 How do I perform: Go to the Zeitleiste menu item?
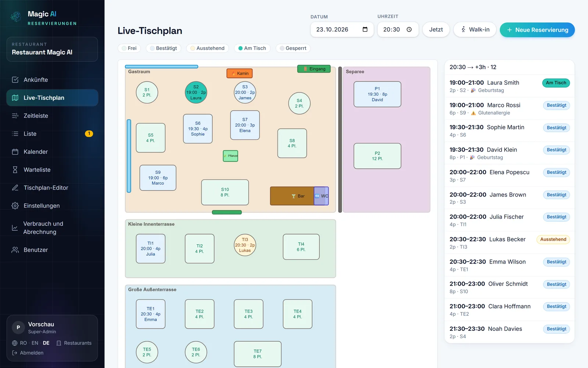click(x=52, y=116)
